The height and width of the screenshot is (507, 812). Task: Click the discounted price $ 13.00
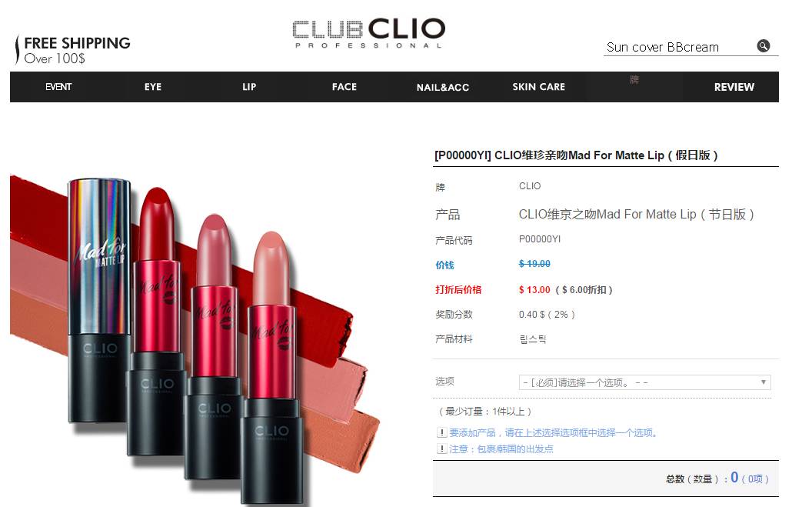point(534,290)
